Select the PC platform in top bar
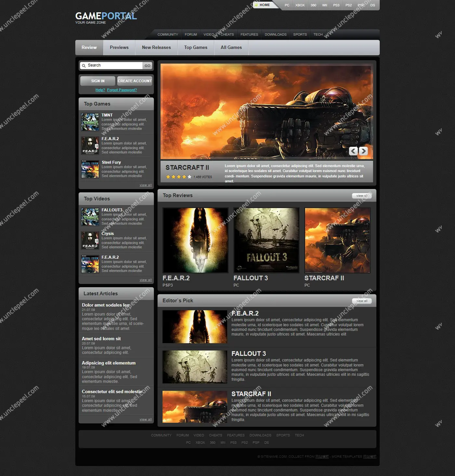 [287, 5]
